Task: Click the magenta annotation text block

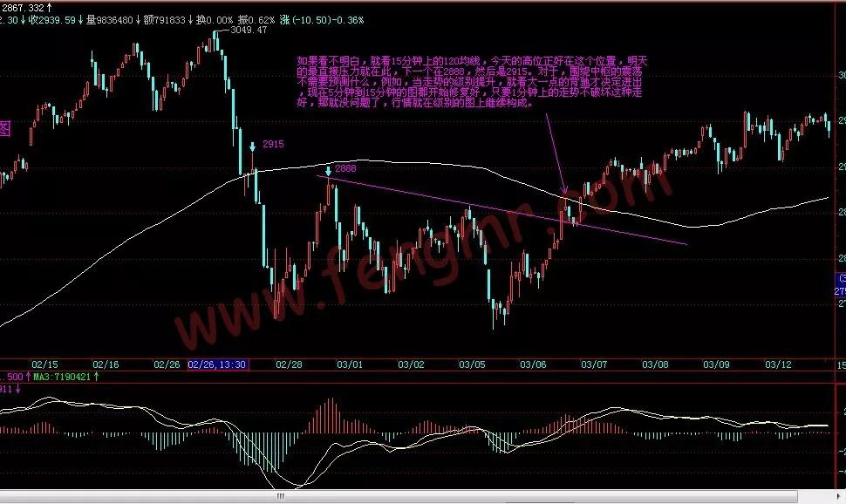Action: 472,81
